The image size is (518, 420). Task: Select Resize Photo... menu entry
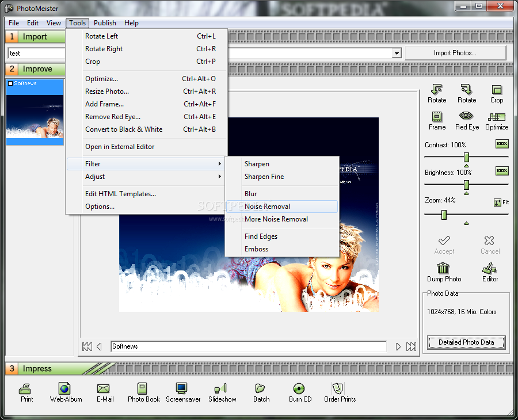146,91
